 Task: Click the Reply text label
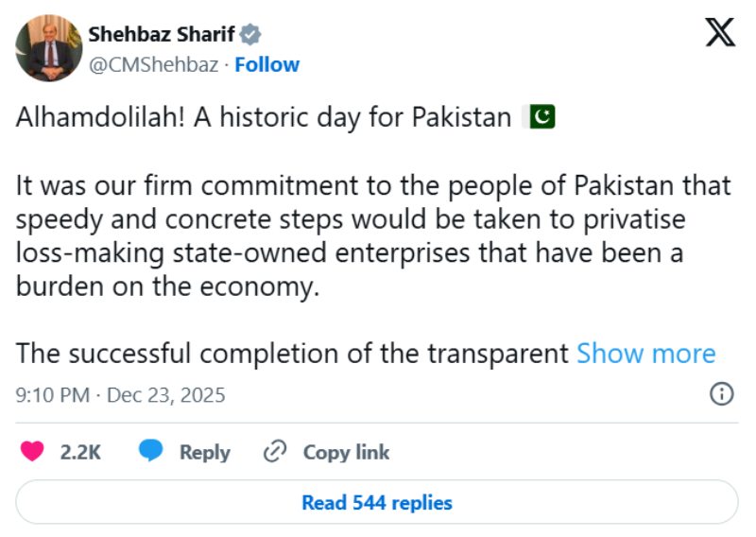coord(205,452)
